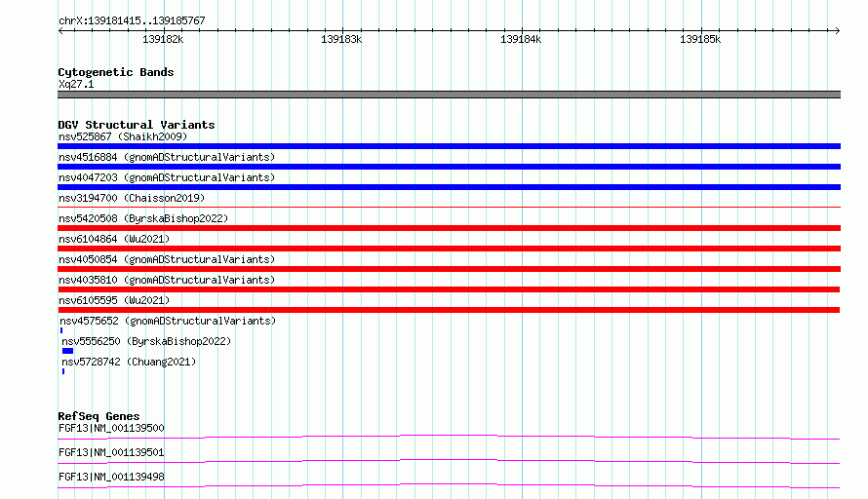
Task: Open nsv6104864 (Wu2021) label
Action: tap(114, 239)
